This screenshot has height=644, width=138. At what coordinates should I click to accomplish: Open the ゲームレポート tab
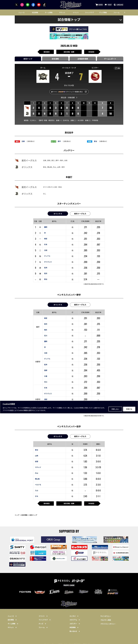click(x=110, y=59)
